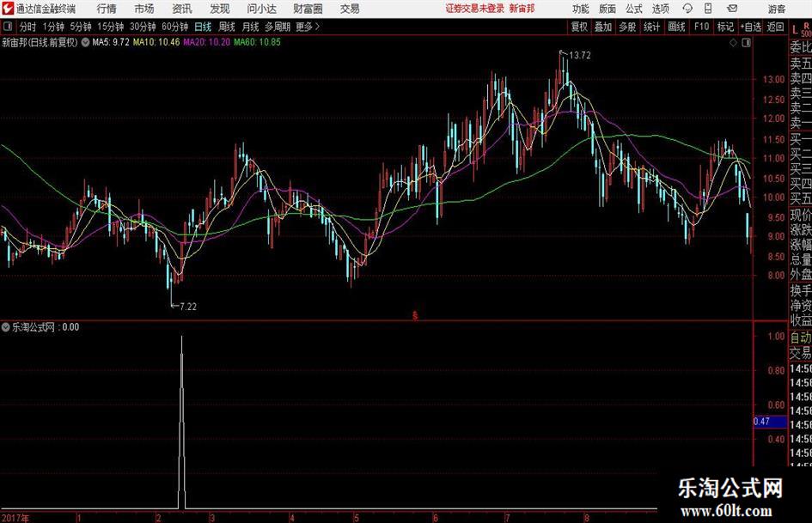This screenshot has width=812, height=523.
Task: Switch to 5分钟 period
Action: 80,27
